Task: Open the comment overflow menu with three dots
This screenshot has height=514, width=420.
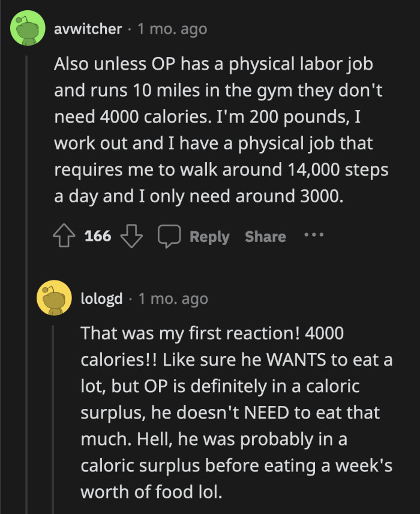Action: pos(314,236)
